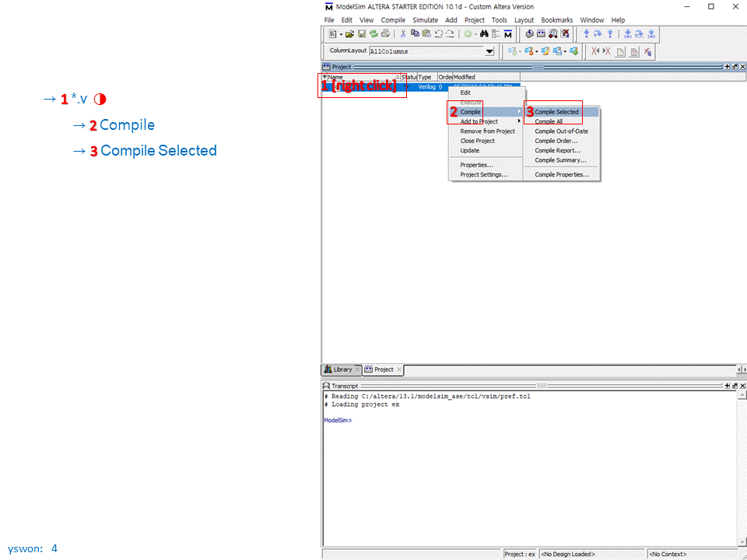This screenshot has height=560, width=747.
Task: Open Bookmarks in the menu bar
Action: (x=557, y=20)
